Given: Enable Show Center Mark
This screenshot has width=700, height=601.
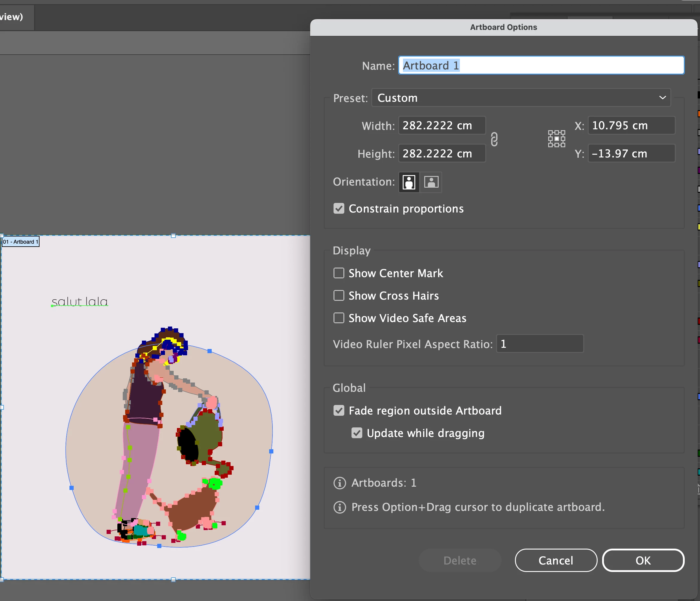Looking at the screenshot, I should pos(339,273).
